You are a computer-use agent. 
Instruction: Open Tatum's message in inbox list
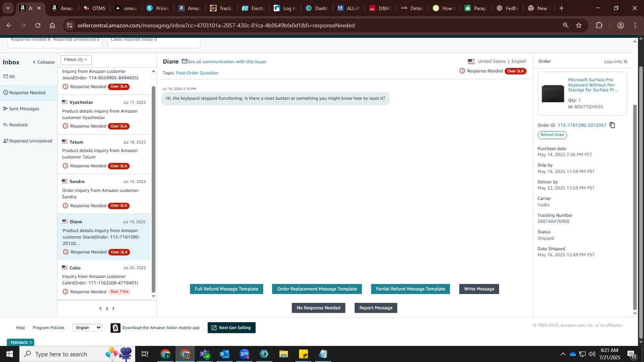(x=104, y=154)
